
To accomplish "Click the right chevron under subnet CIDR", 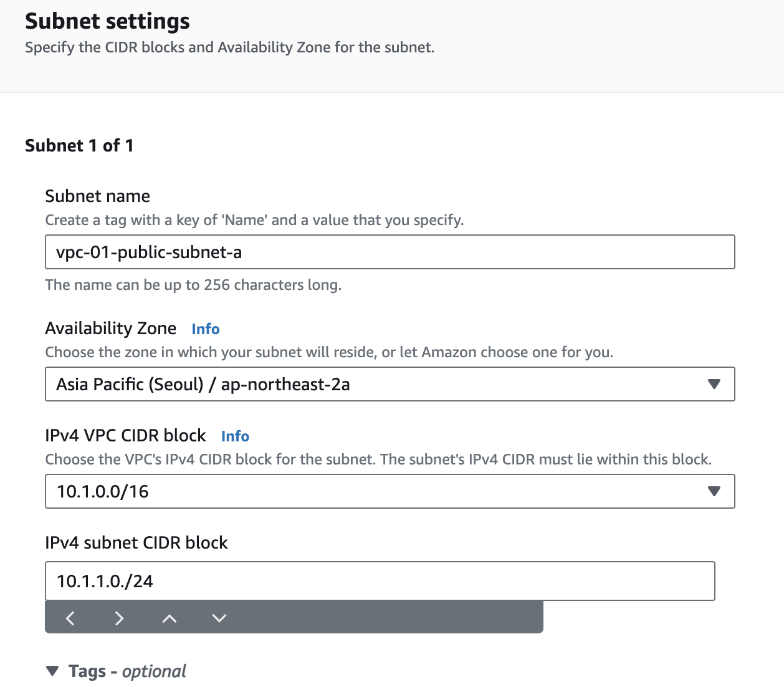I will tap(120, 618).
